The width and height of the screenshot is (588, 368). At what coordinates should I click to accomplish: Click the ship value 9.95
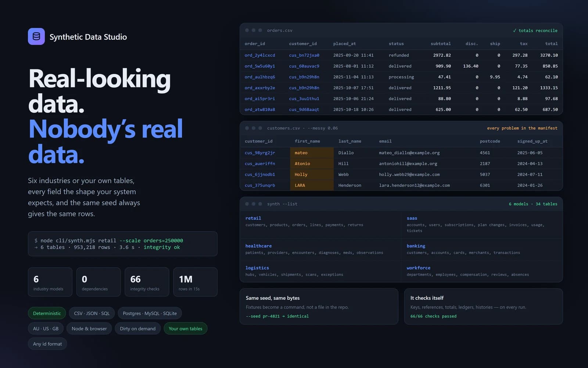point(495,77)
